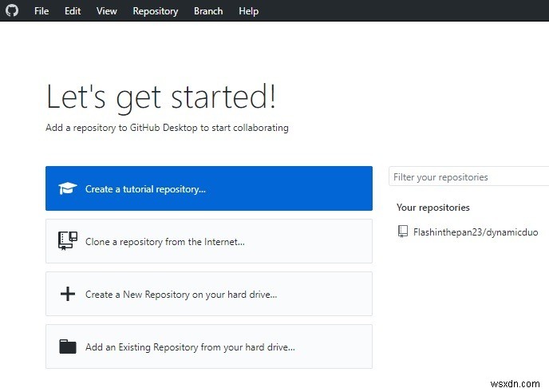Image resolution: width=549 pixels, height=392 pixels.
Task: Open the View menu
Action: pos(106,11)
